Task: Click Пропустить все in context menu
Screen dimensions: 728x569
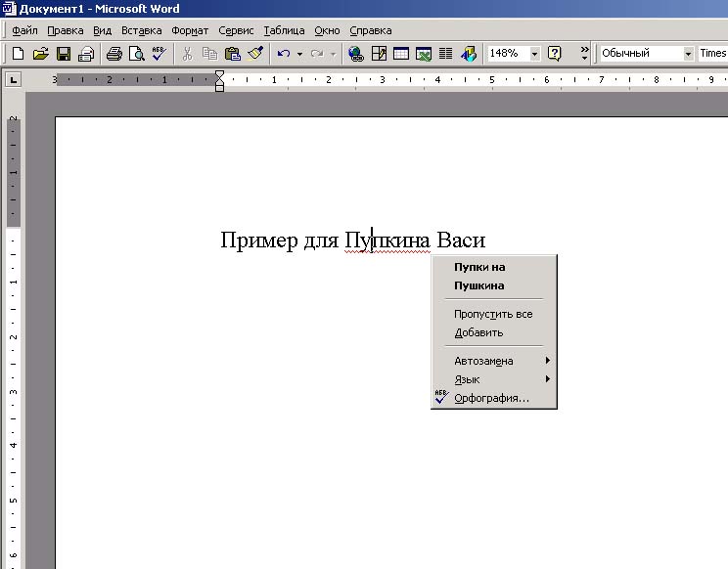Action: click(493, 314)
